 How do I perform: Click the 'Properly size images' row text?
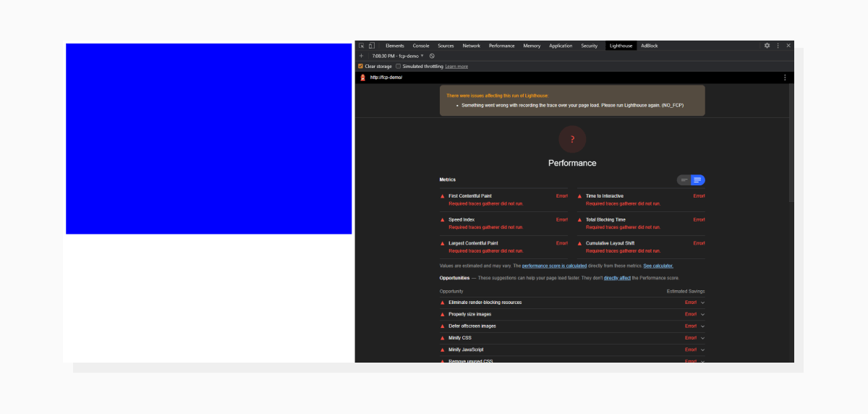pos(470,314)
